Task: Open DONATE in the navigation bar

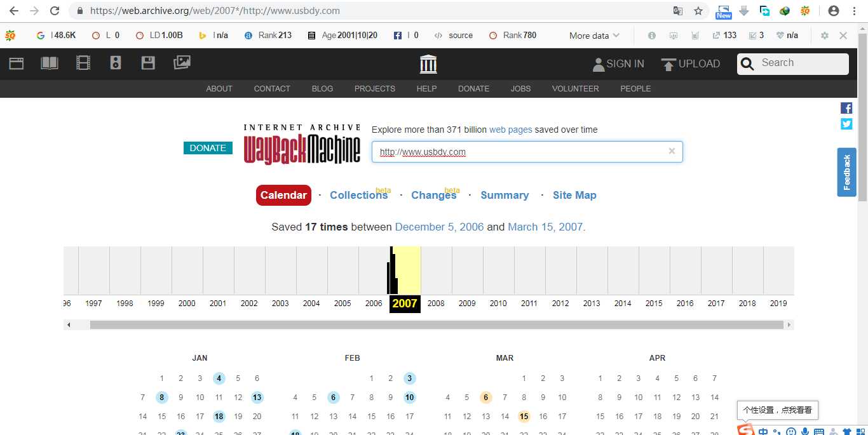Action: point(473,88)
